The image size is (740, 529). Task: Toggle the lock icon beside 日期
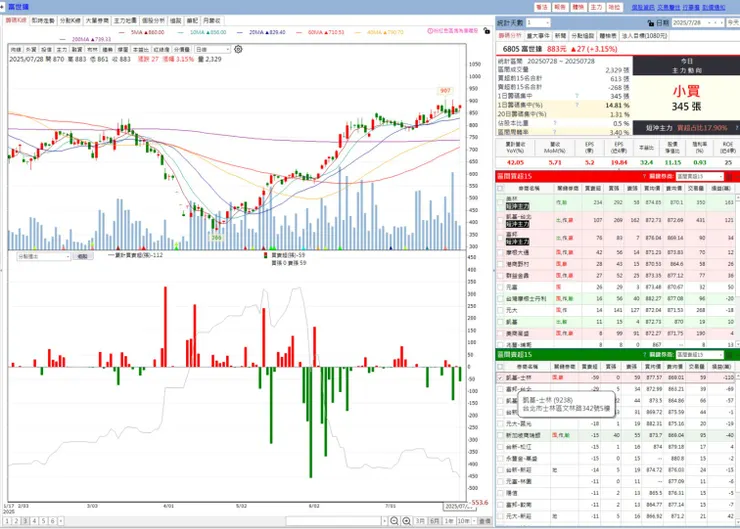651,23
